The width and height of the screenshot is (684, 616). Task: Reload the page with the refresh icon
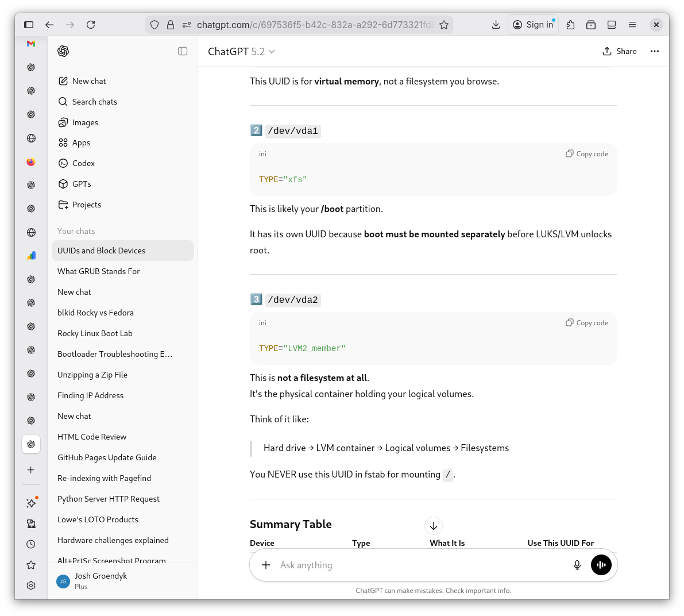(x=91, y=25)
